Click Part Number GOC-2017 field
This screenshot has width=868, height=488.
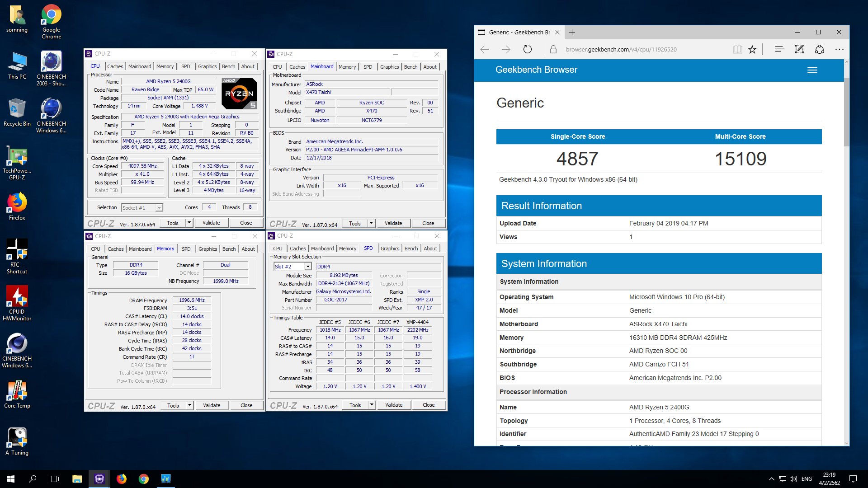[x=344, y=300]
